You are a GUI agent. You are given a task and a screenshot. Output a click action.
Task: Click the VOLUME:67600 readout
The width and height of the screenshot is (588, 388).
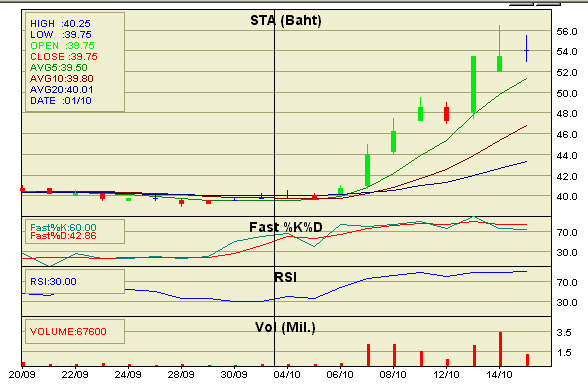point(68,331)
